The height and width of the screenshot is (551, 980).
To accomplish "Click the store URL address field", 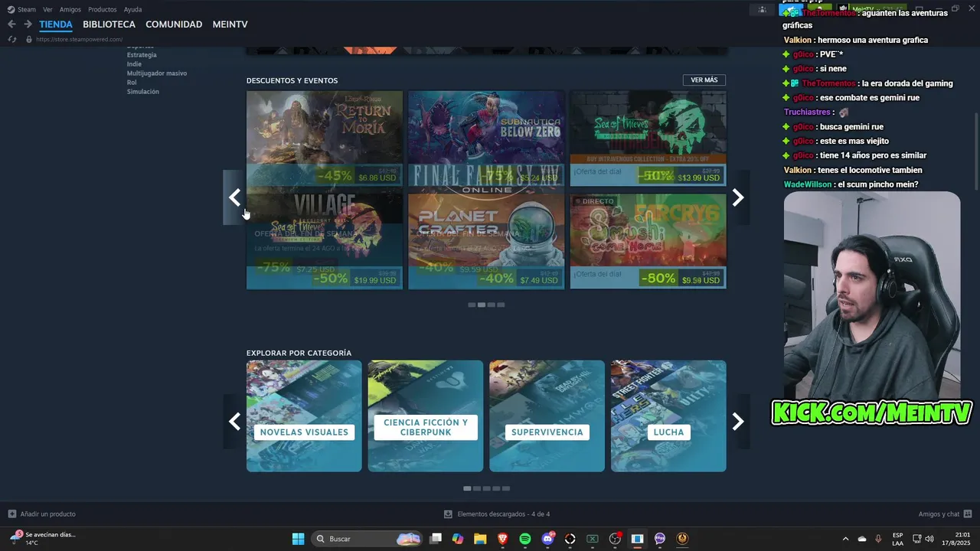I will [80, 39].
